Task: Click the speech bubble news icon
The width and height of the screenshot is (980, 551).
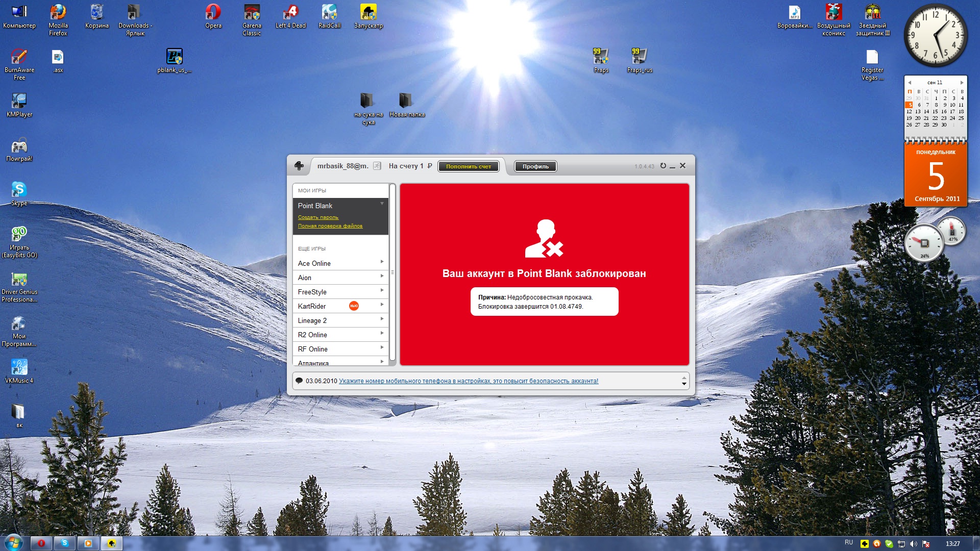Action: click(299, 381)
